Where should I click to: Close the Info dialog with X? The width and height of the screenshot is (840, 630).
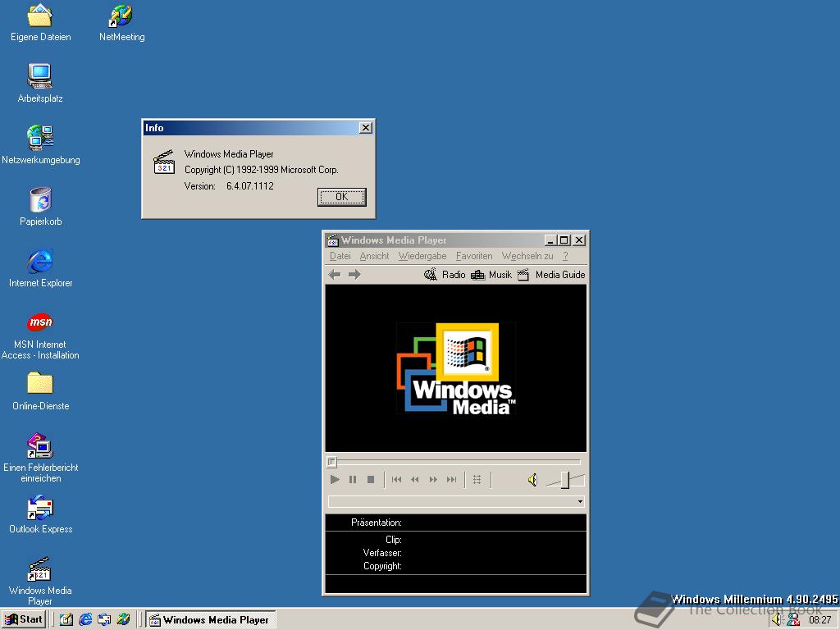pos(365,127)
